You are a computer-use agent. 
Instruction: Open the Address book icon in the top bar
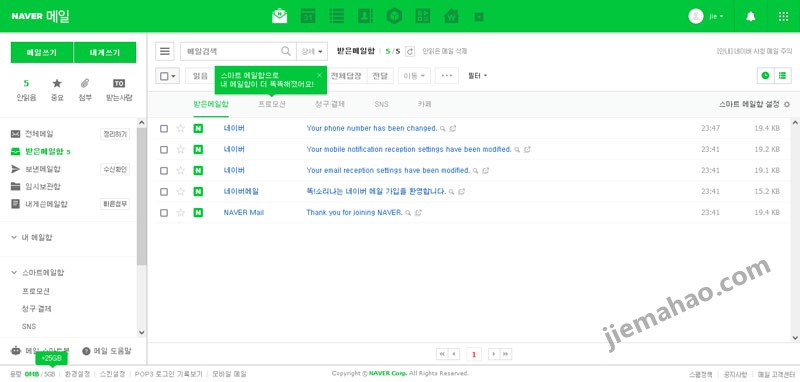pyautogui.click(x=365, y=16)
